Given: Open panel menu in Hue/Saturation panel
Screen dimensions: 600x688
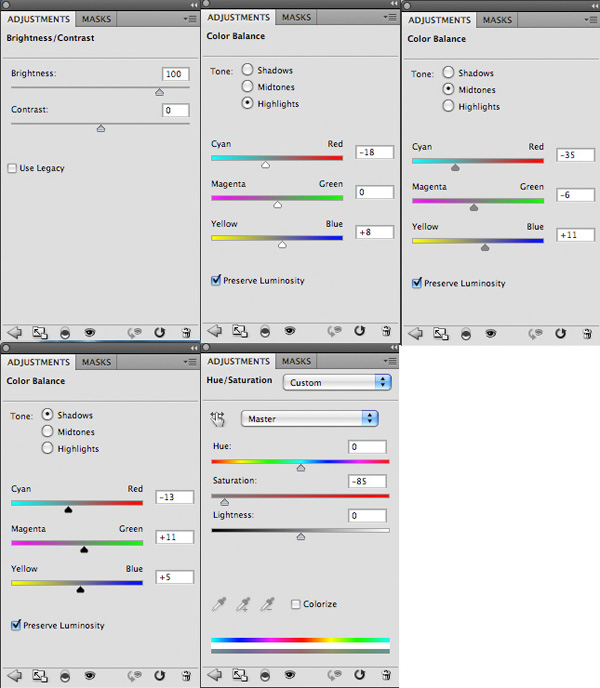Looking at the screenshot, I should coord(390,361).
